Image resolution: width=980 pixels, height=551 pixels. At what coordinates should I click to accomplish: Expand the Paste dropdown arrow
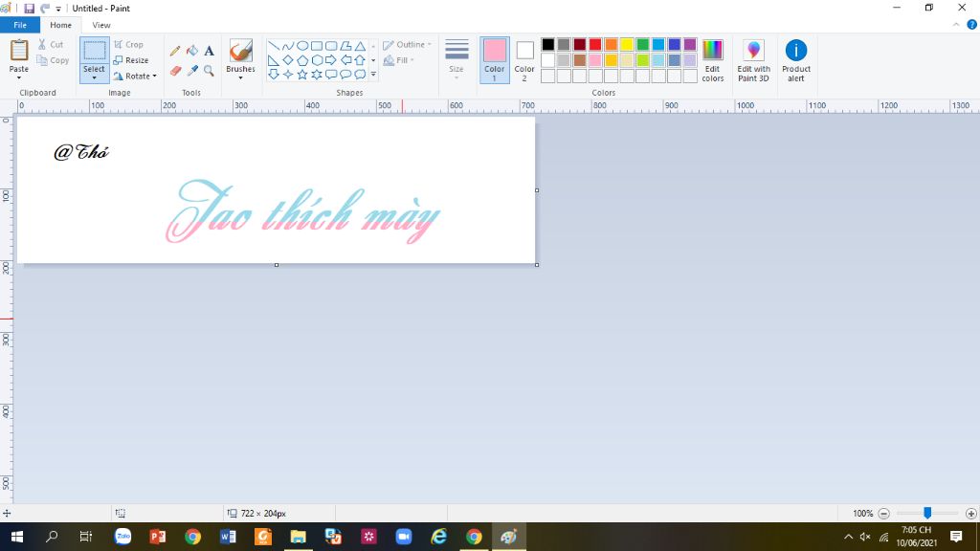pyautogui.click(x=19, y=77)
